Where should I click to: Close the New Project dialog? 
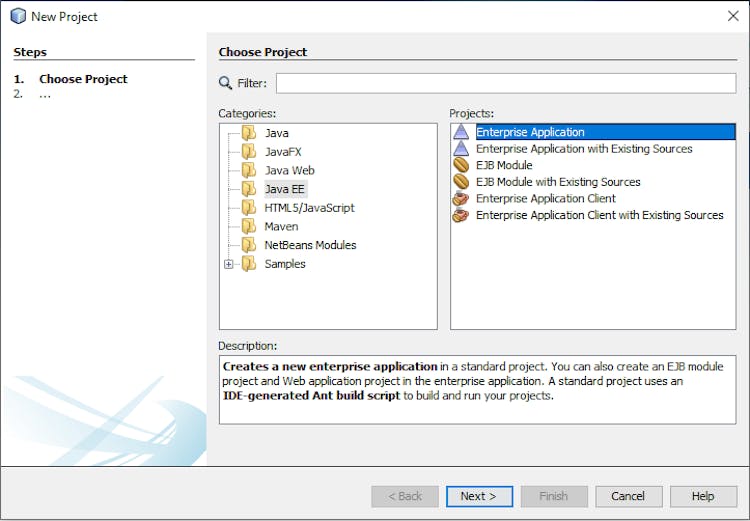732,16
